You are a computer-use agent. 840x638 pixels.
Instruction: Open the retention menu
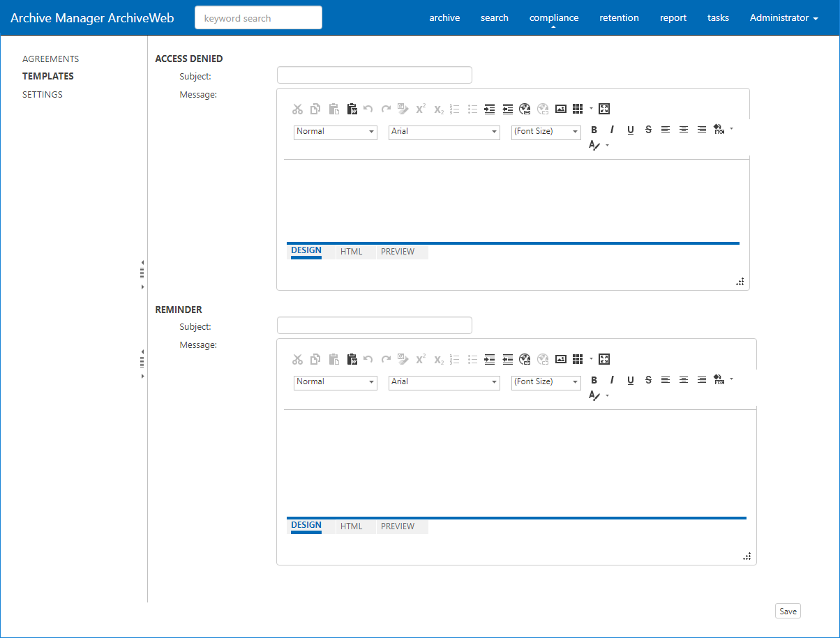tap(619, 18)
